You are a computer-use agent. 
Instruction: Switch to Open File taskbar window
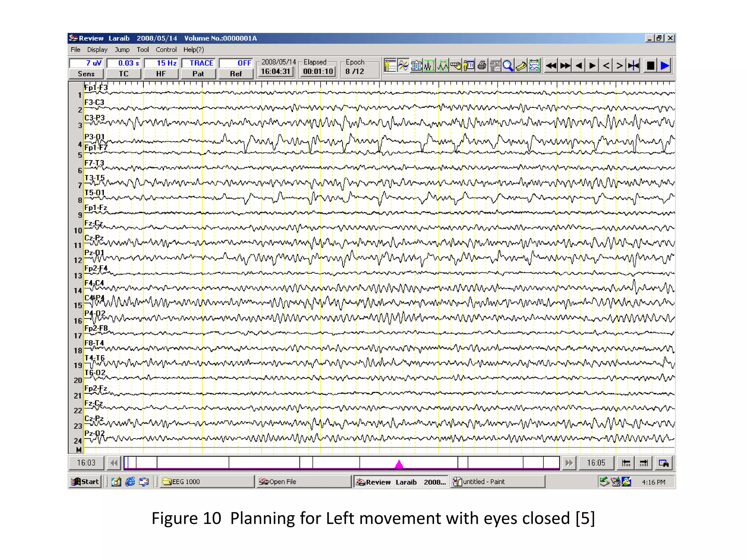tap(304, 482)
